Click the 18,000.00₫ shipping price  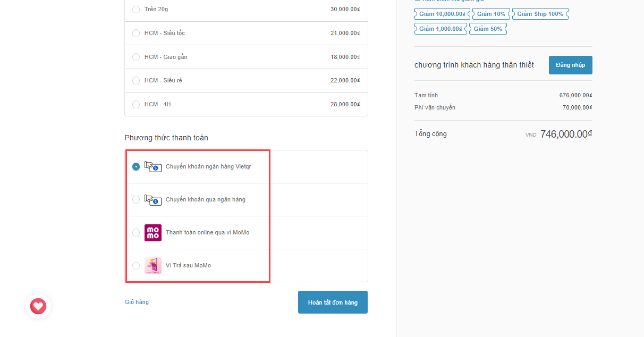click(x=345, y=57)
